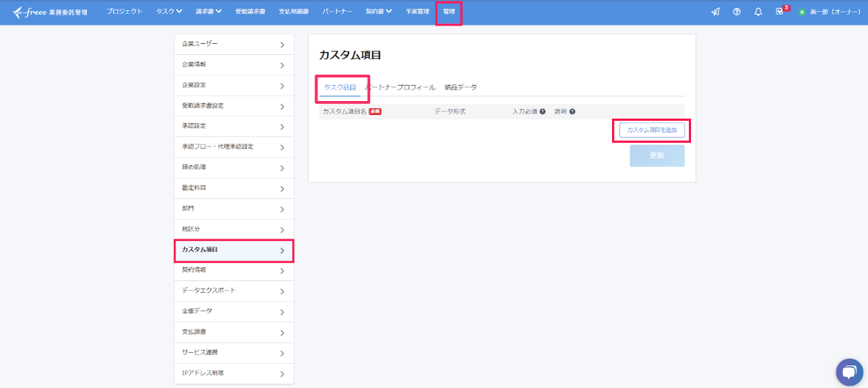The image size is (868, 388).
Task: Open 承認設定 in the sidebar
Action: (233, 127)
